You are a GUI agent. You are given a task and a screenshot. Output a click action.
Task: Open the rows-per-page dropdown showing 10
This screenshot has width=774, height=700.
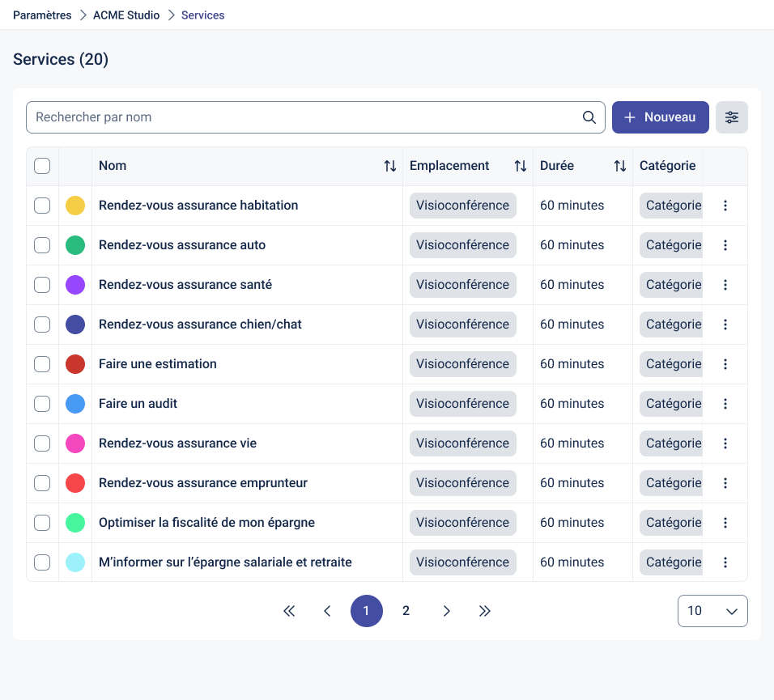[712, 611]
